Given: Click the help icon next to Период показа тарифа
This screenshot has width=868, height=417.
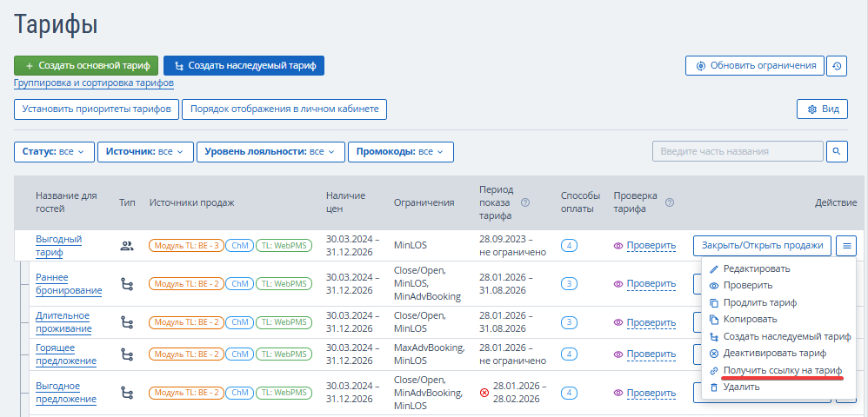Looking at the screenshot, I should coord(525,202).
